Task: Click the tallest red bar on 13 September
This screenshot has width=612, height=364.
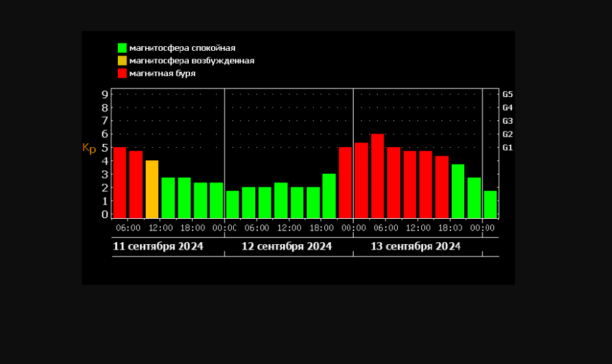Action: pos(377,176)
